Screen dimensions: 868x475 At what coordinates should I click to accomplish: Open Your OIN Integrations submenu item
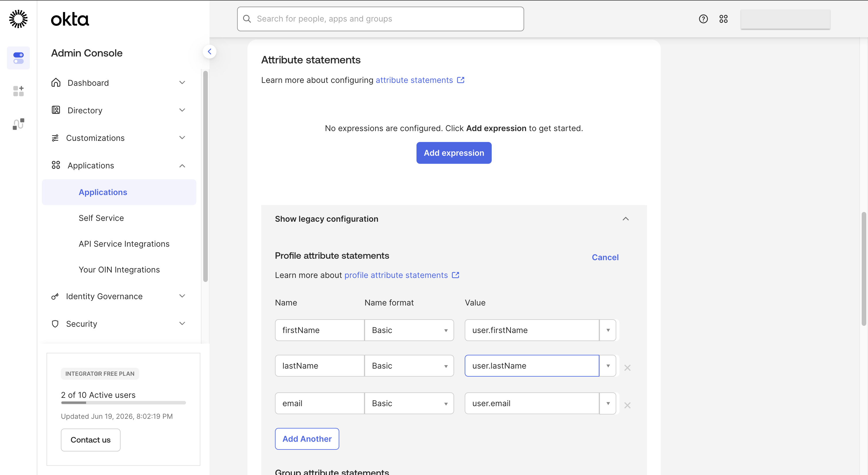point(119,270)
